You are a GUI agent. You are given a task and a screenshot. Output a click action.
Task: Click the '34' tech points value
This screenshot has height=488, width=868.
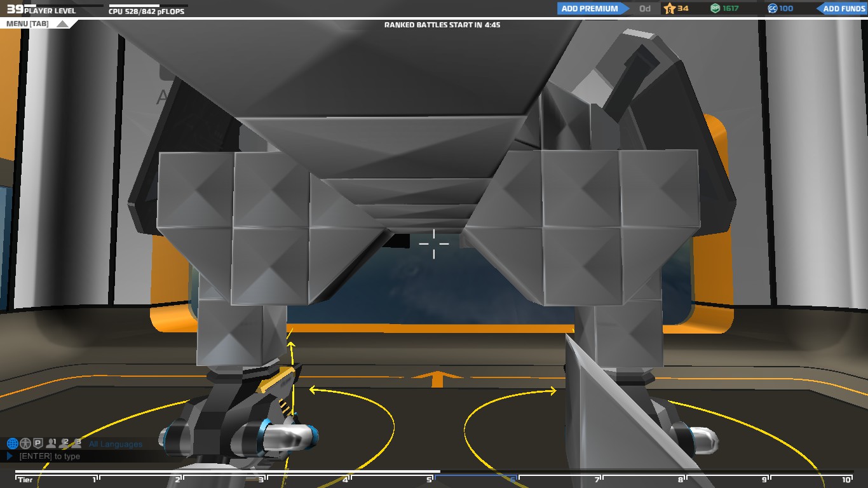pyautogui.click(x=683, y=9)
